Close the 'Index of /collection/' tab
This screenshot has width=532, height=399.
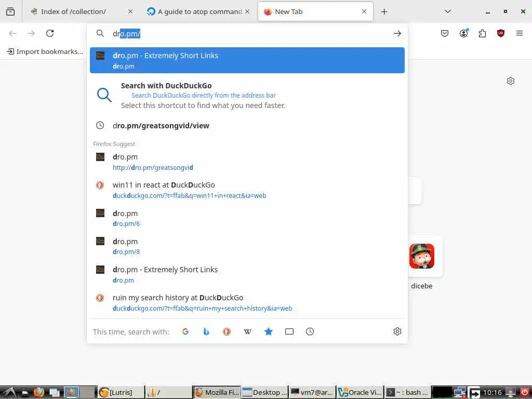tap(130, 11)
